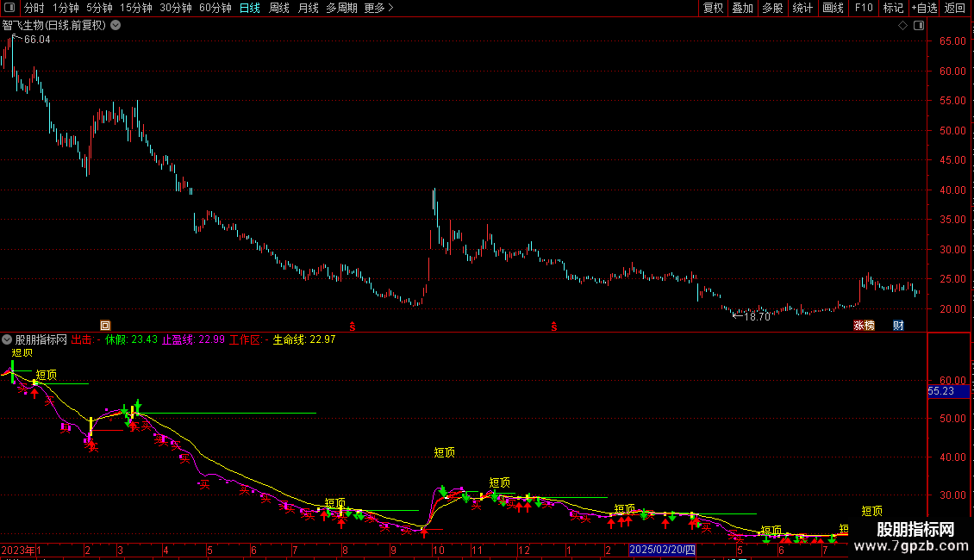Click the 叠加 overlay button
The width and height of the screenshot is (974, 560).
point(743,8)
